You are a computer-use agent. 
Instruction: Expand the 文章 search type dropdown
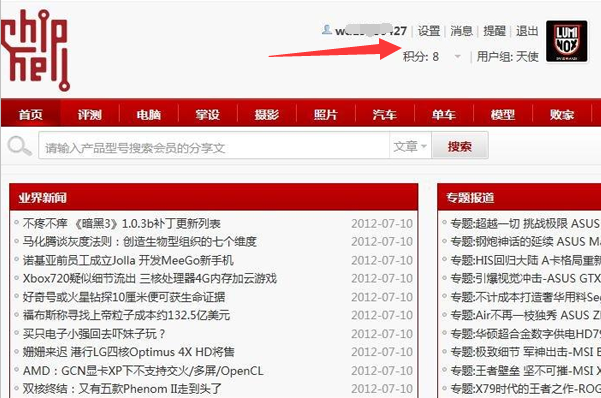[410, 146]
